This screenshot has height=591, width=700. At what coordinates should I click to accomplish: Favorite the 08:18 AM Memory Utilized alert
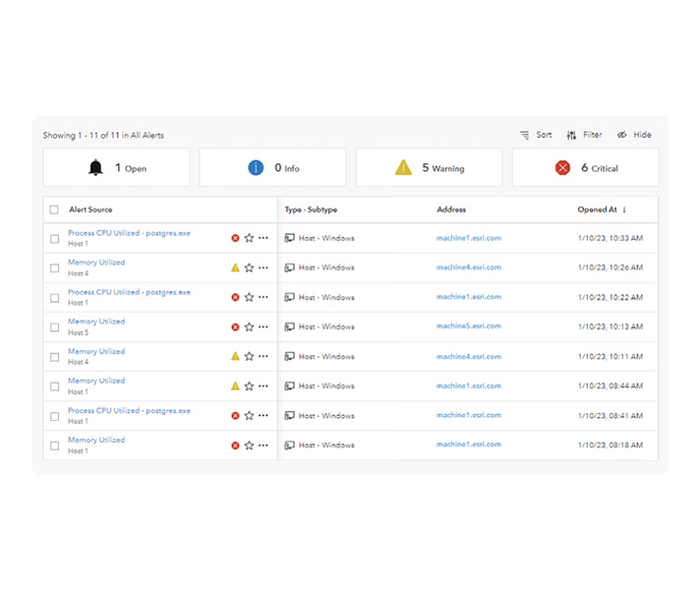coord(249,445)
